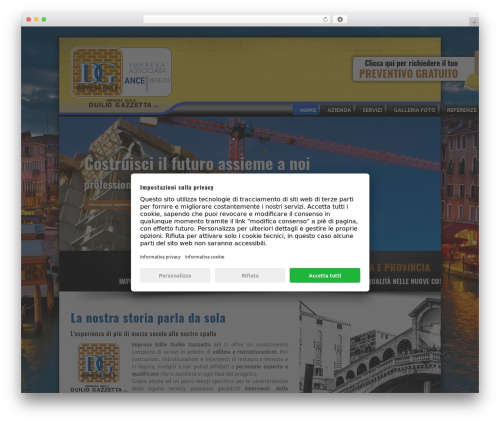Open the SERVIZI menu item

pos(370,110)
